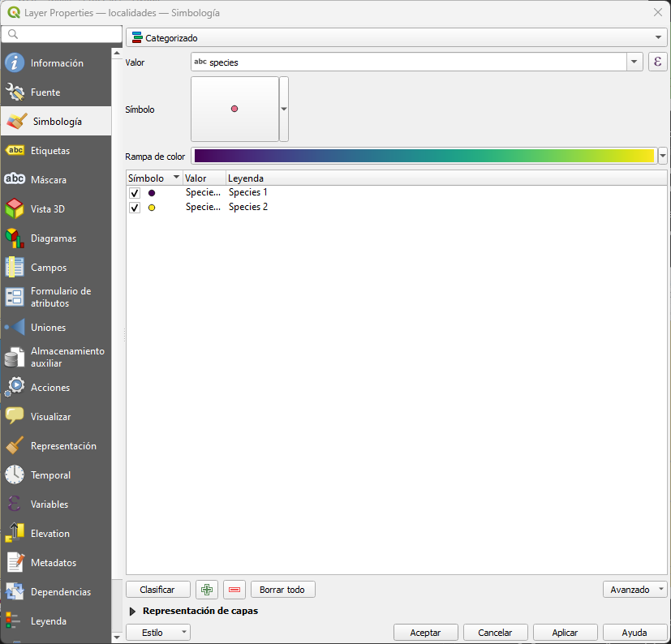Open the Rampa de color dropdown arrow
The width and height of the screenshot is (671, 644).
coord(662,157)
